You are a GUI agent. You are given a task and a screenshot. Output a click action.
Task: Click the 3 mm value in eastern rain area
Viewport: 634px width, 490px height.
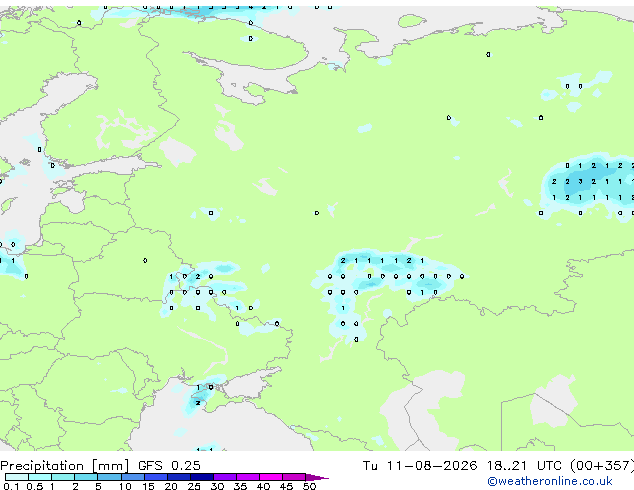pos(580,182)
